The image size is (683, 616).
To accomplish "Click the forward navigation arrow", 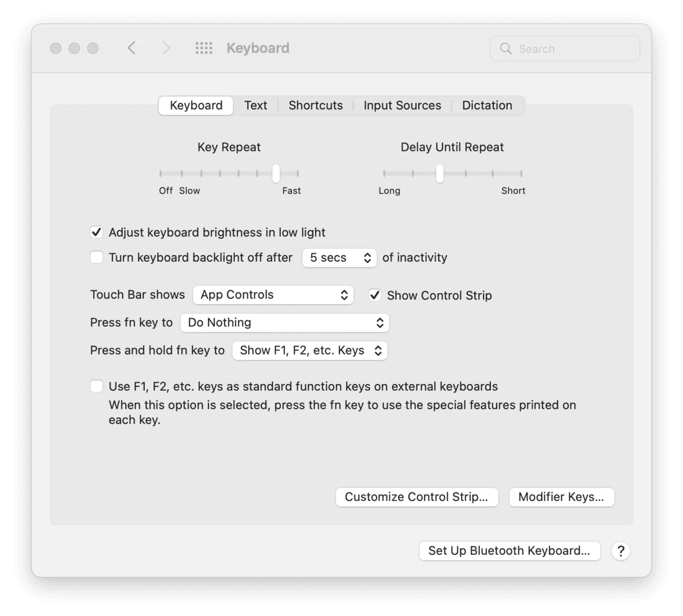I will [x=166, y=48].
